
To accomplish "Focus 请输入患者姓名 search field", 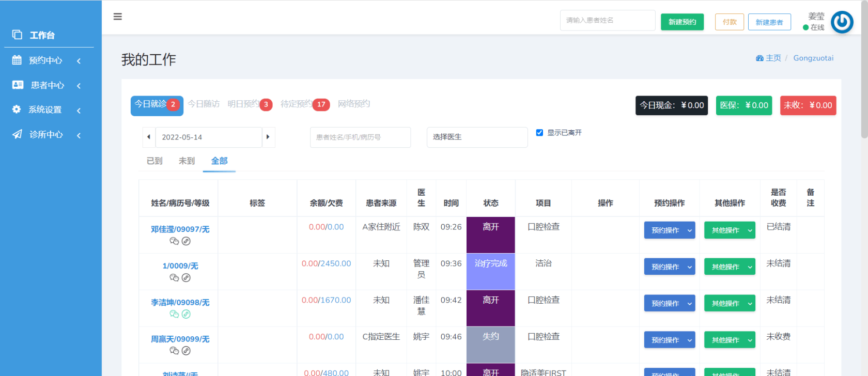I will [x=608, y=21].
